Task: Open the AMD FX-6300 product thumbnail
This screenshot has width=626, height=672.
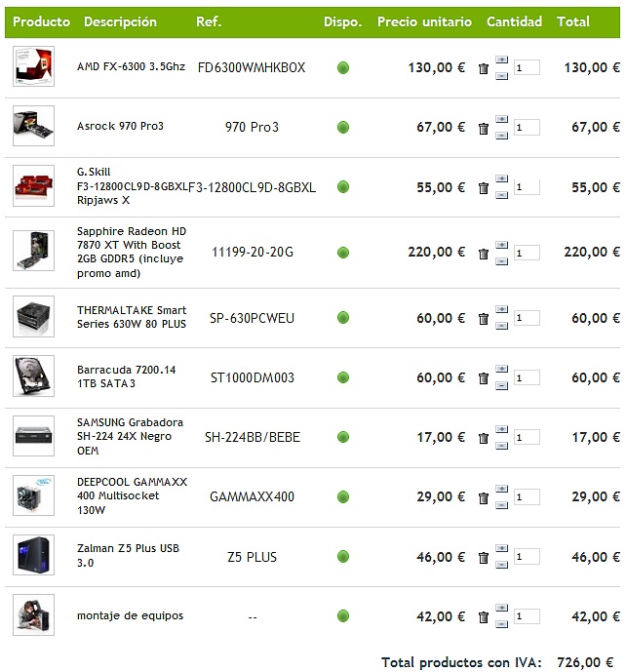Action: tap(33, 67)
